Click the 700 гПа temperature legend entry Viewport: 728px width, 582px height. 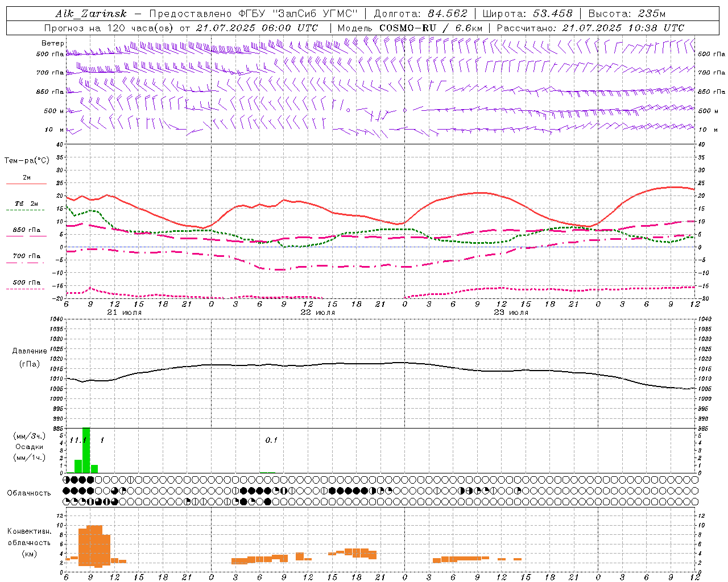pos(27,256)
